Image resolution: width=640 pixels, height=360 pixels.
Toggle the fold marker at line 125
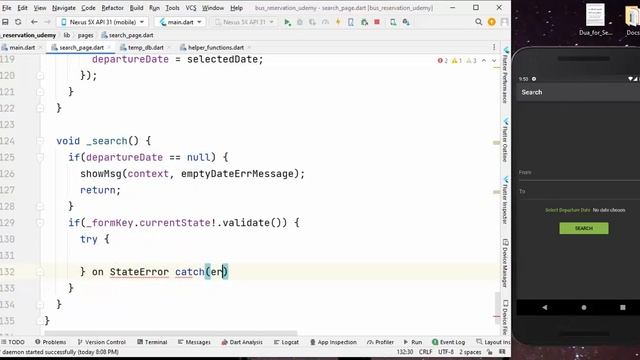pos(40,157)
